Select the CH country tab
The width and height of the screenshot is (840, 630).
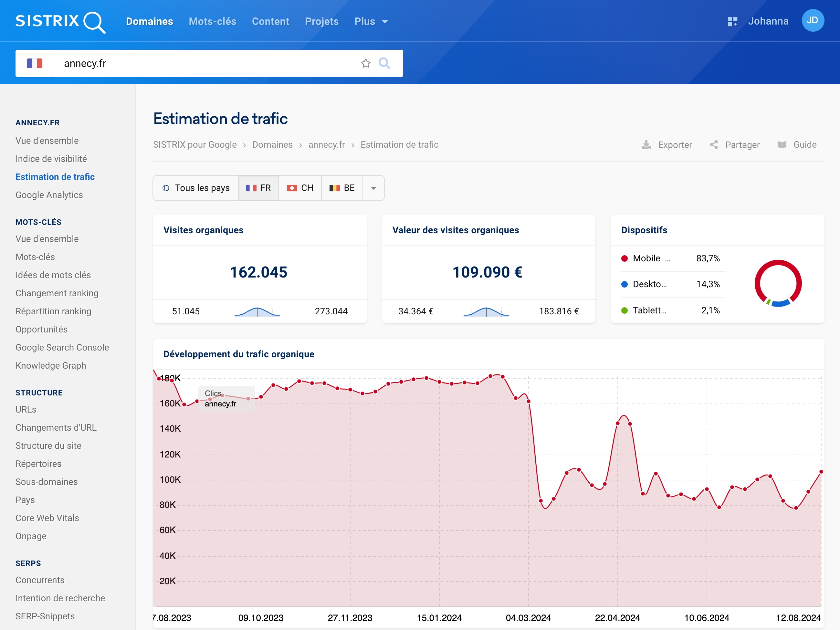(x=300, y=188)
